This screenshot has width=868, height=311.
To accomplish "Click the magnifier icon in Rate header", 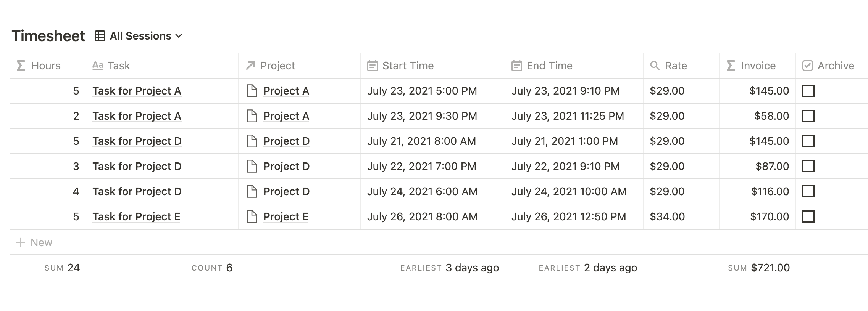I will point(655,66).
